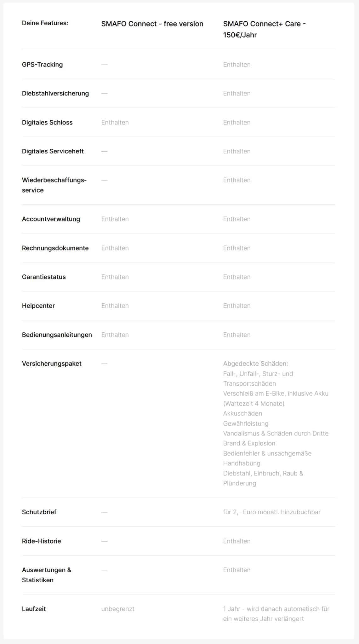Screen dimensions: 359x644
Task: Select the Helpcenter feature label
Action: 38,306
